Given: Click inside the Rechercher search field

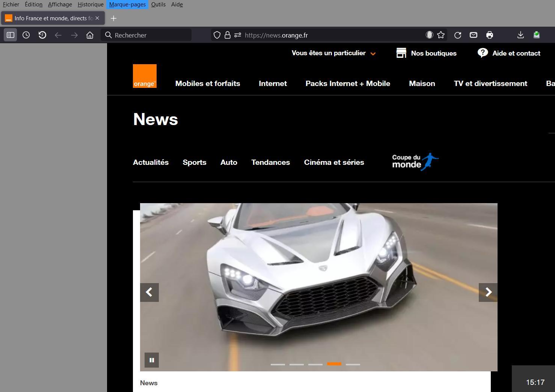Looking at the screenshot, I should [x=146, y=35].
